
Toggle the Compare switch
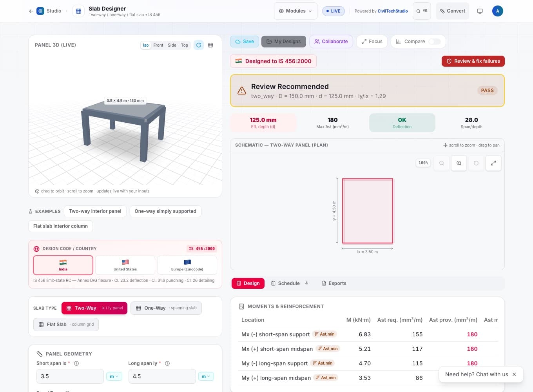pyautogui.click(x=434, y=42)
